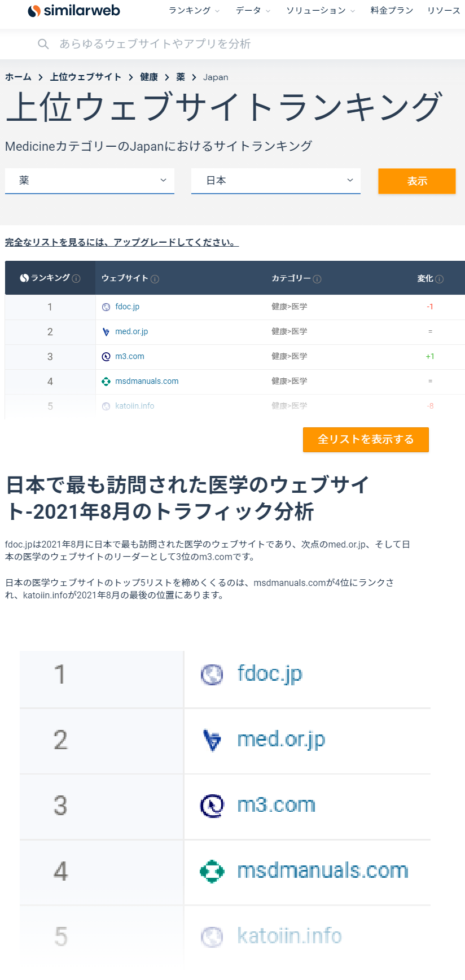
Task: Open the 薬 category dropdown
Action: tap(89, 181)
